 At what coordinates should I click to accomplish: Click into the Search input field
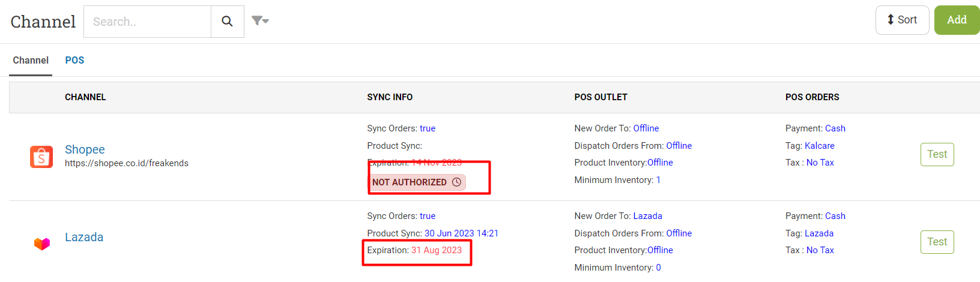pyautogui.click(x=148, y=22)
